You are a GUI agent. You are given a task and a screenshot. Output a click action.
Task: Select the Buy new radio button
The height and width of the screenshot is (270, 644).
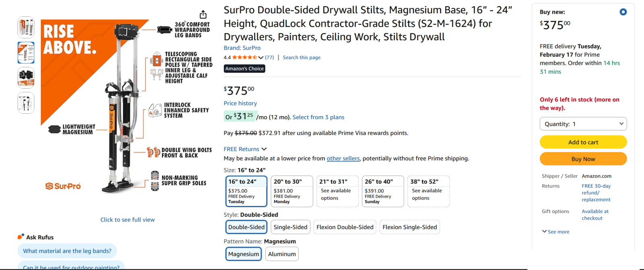point(623,12)
